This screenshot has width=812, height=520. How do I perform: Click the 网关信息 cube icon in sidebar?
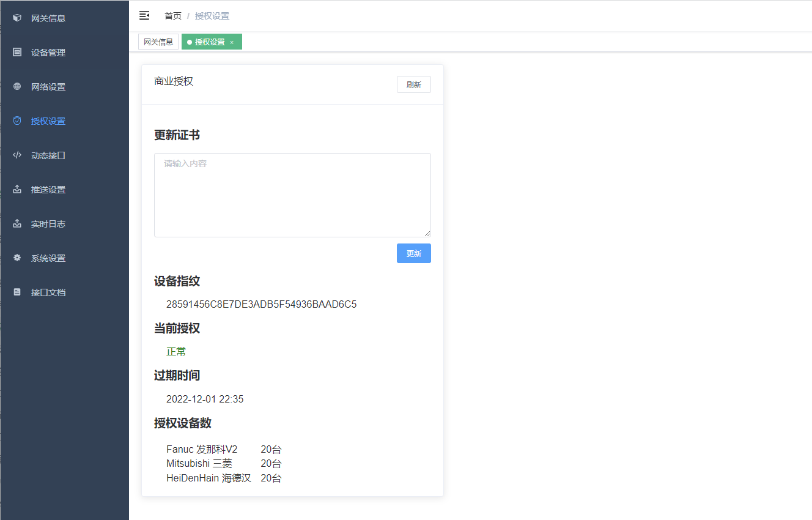click(x=17, y=18)
